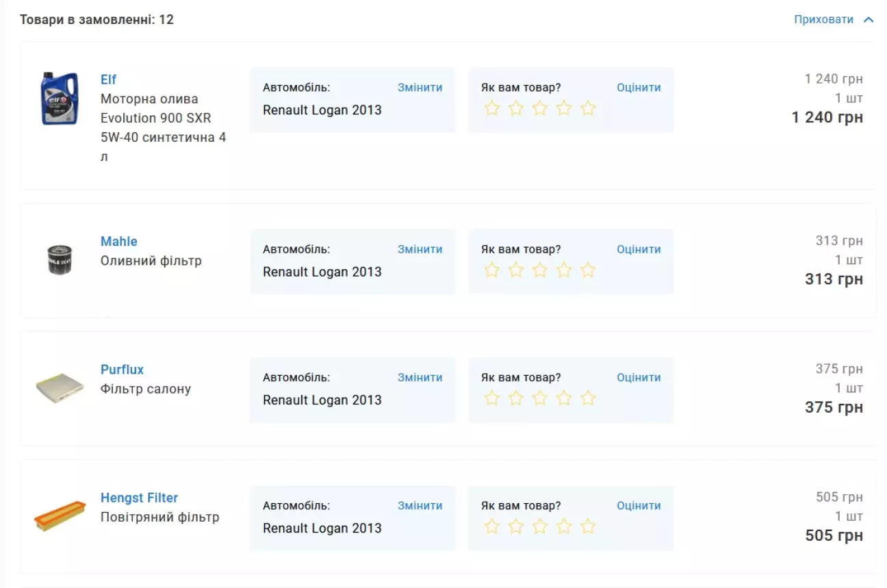Open the Elf oil canister thumbnail

click(60, 99)
